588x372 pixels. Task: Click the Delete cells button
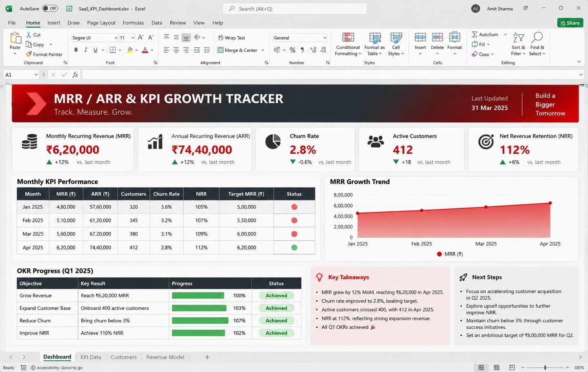coord(437,44)
